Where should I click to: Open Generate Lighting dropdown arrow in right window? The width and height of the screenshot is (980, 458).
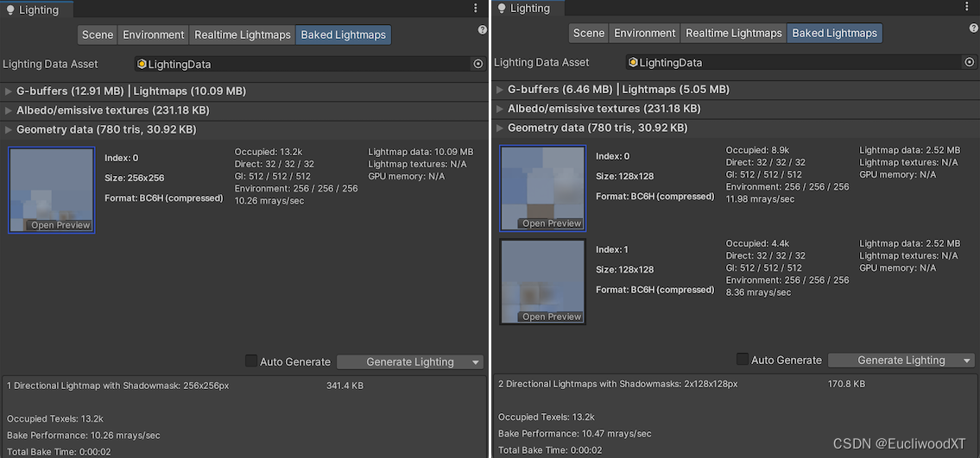[x=968, y=360]
